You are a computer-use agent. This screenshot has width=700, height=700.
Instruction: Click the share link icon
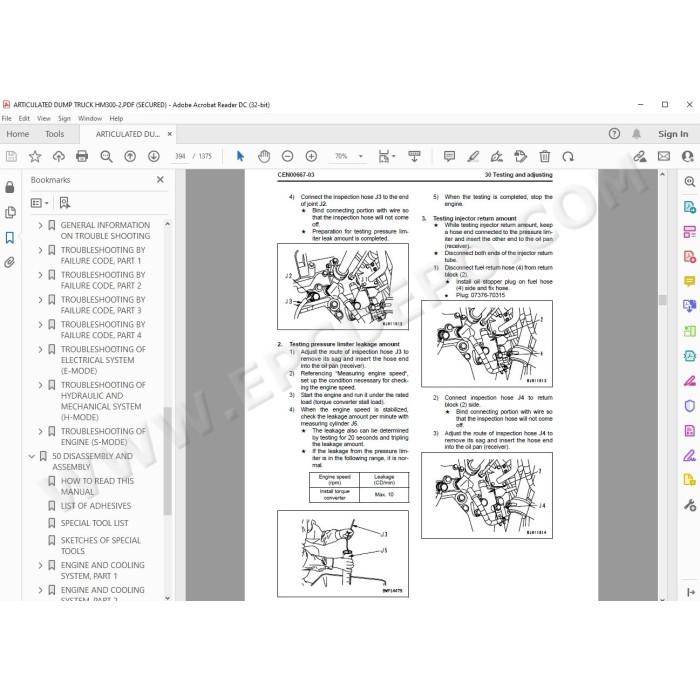tap(640, 156)
